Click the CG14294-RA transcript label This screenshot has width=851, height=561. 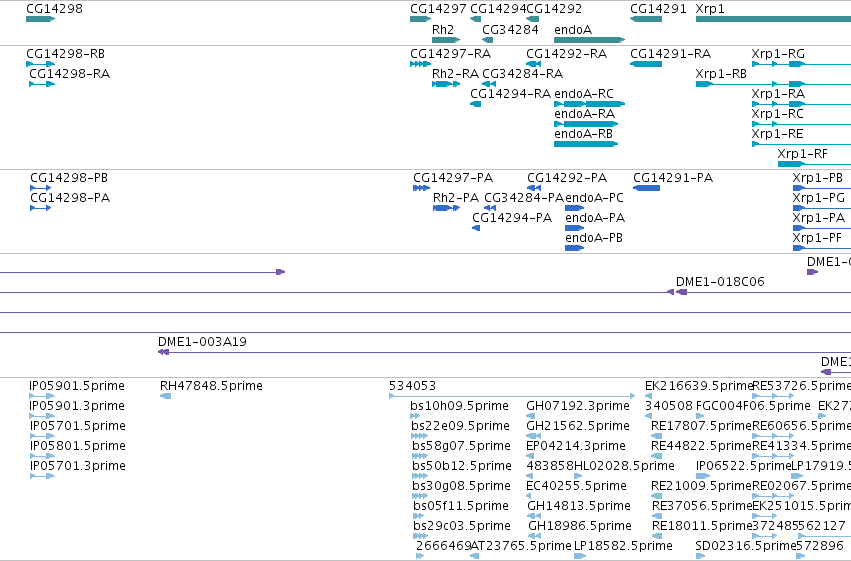[x=511, y=94]
